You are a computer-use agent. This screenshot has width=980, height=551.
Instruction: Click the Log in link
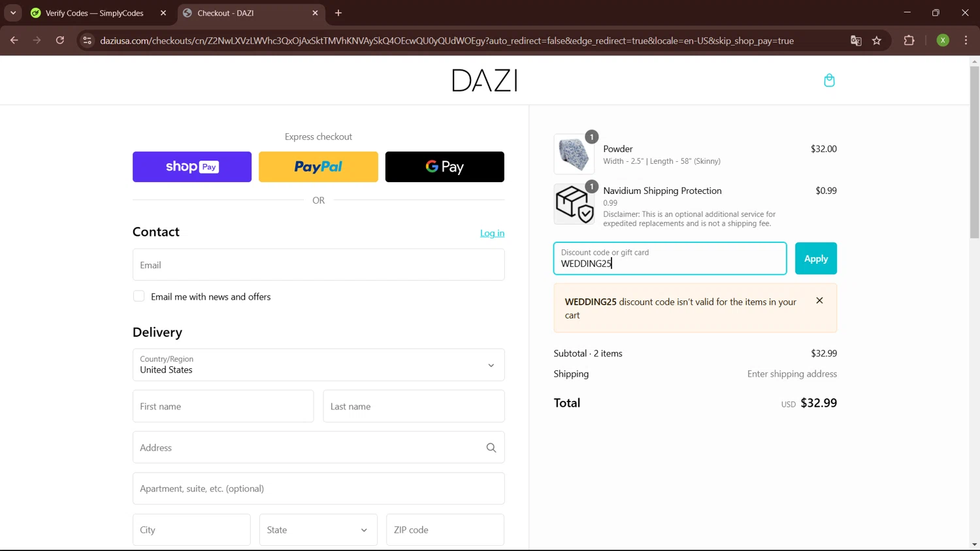pos(492,233)
